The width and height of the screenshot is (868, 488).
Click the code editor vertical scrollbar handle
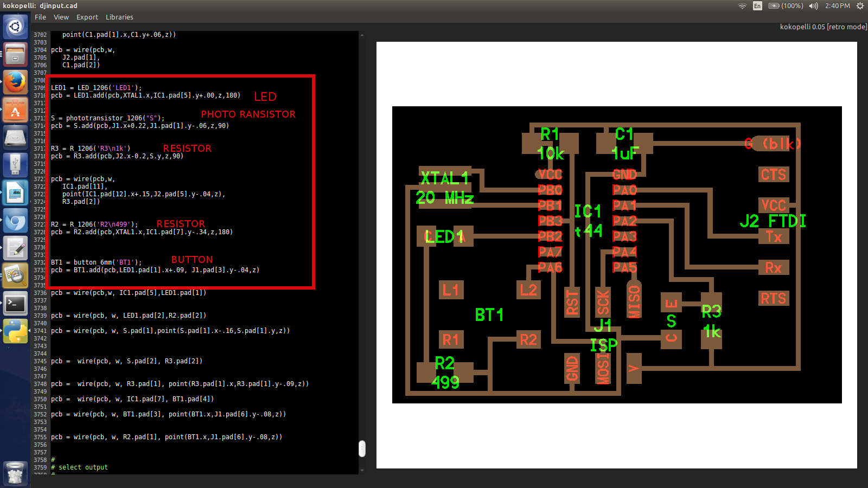[x=362, y=448]
